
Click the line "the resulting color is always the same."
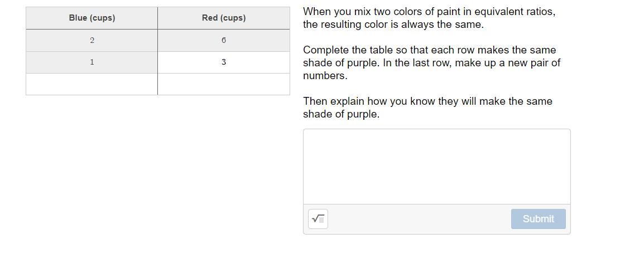click(x=393, y=25)
